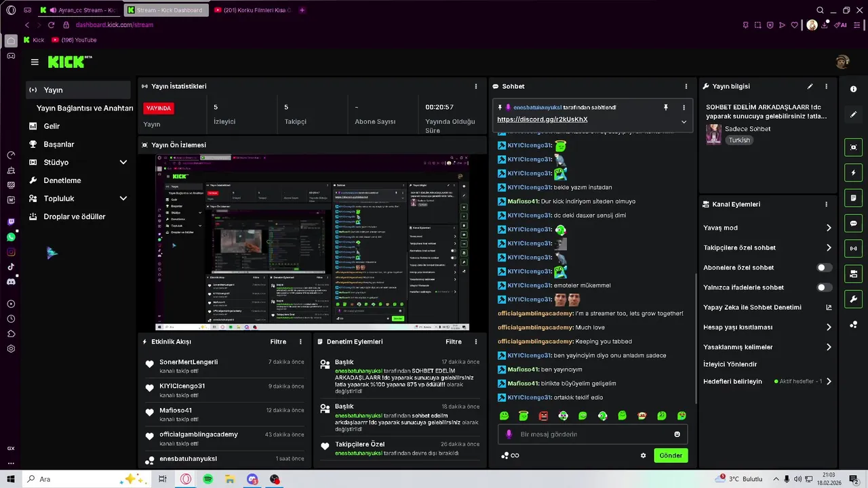868x488 pixels.
Task: Unpin the pinned chat message with pin icon
Action: 666,107
